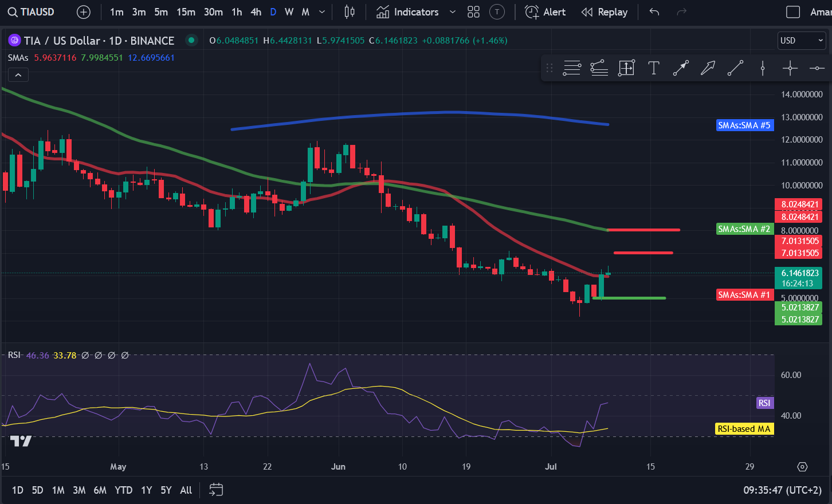Open indicator templates grid icon

point(473,12)
